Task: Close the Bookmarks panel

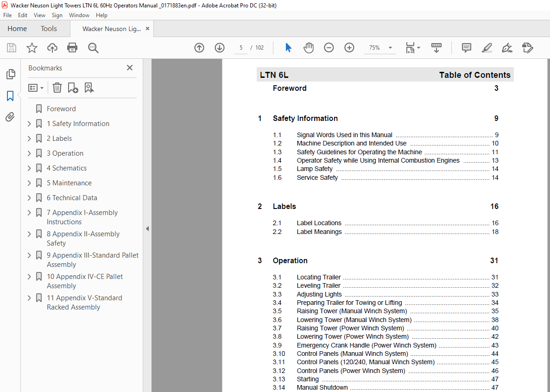Action: click(x=130, y=68)
